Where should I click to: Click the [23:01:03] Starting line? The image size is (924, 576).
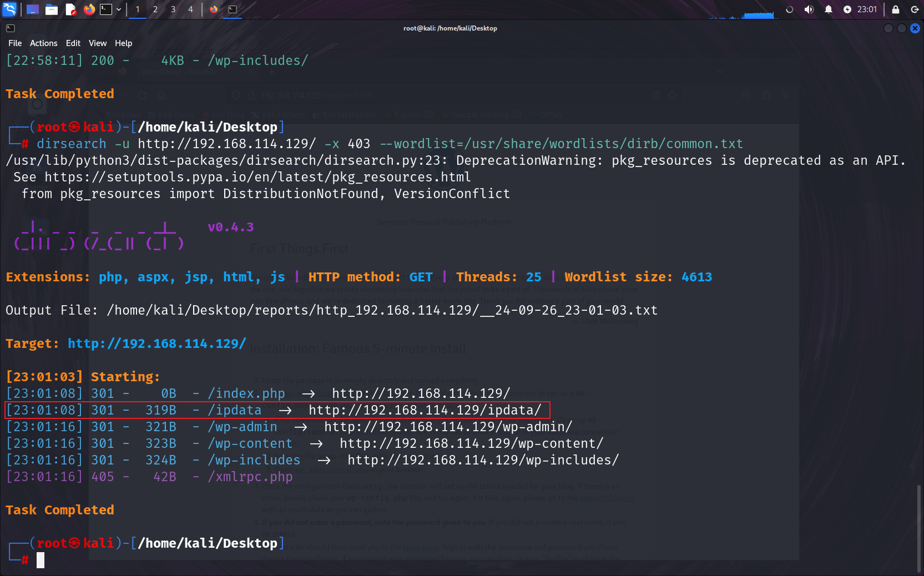[83, 377]
